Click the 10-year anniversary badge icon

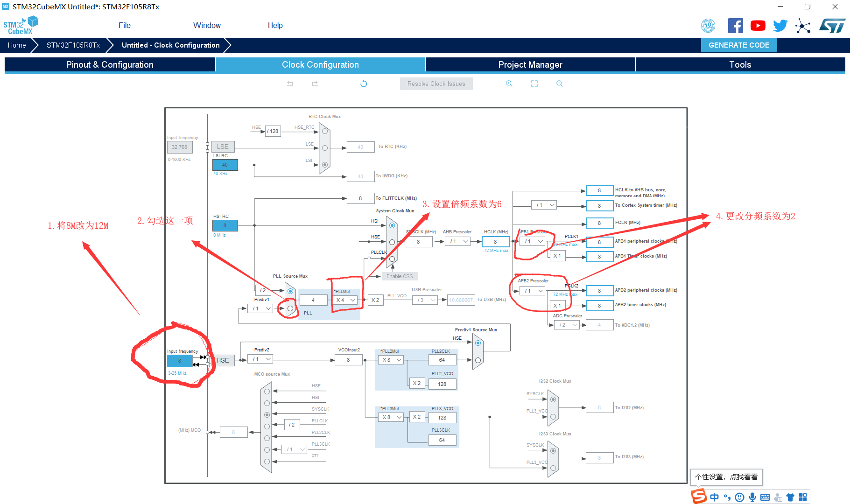pos(708,26)
